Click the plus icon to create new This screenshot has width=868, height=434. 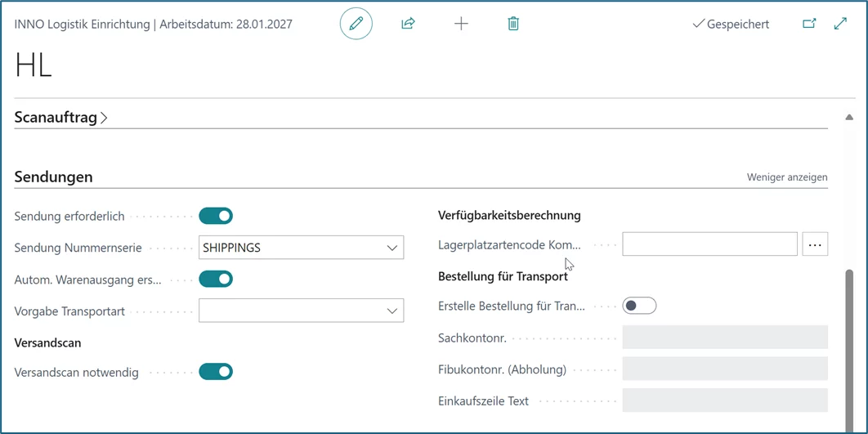click(461, 24)
